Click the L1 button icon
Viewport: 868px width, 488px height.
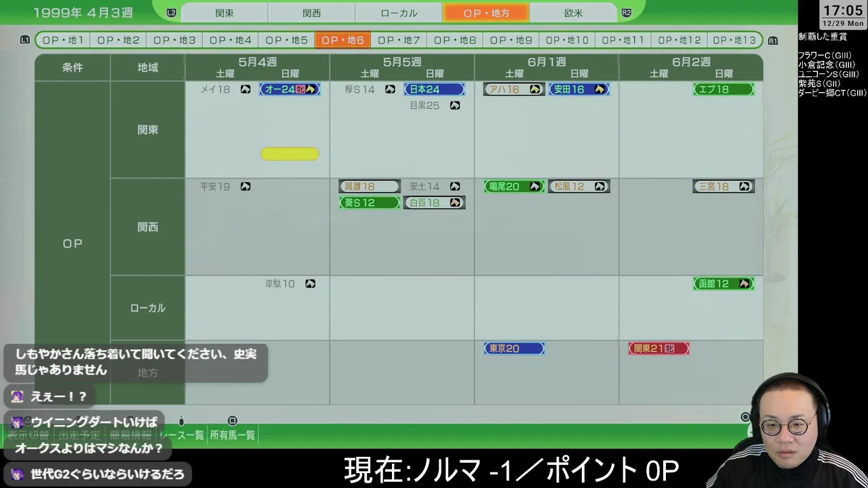pos(25,40)
